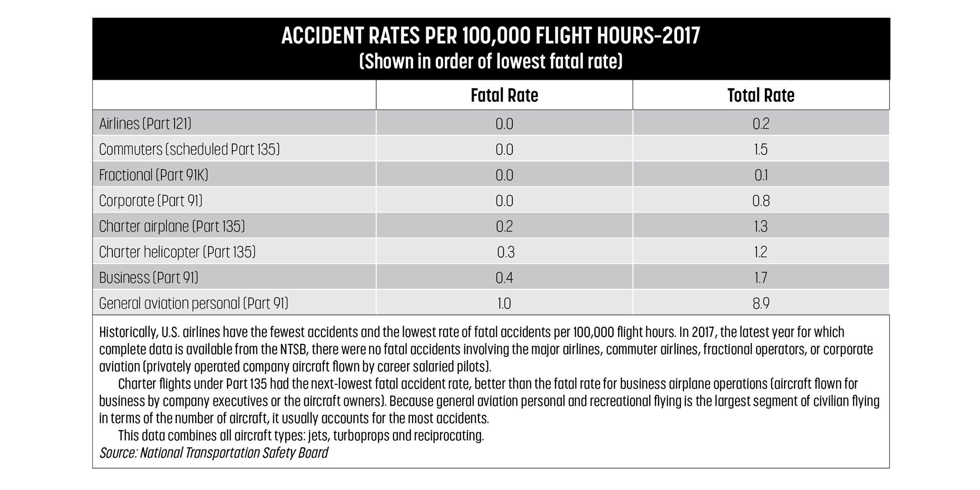Select the 'Total Rate' column header
Viewport: 980px width, 490px height.
click(x=761, y=95)
